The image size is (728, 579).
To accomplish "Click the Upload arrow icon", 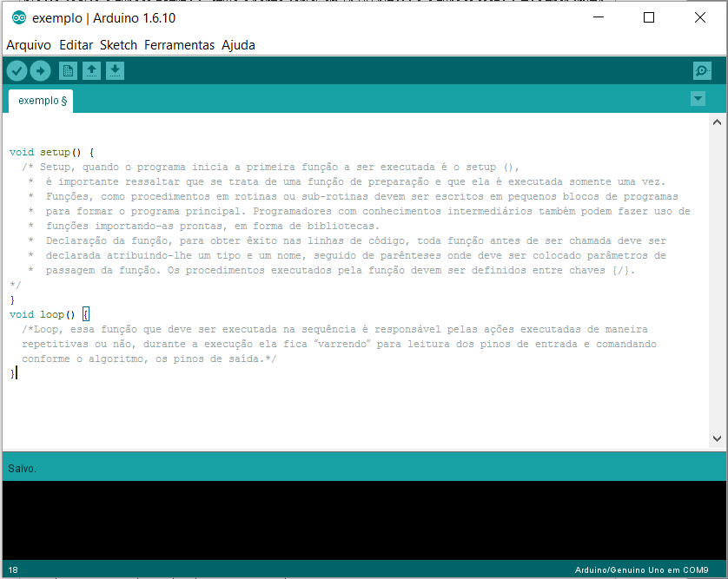I will coord(40,70).
